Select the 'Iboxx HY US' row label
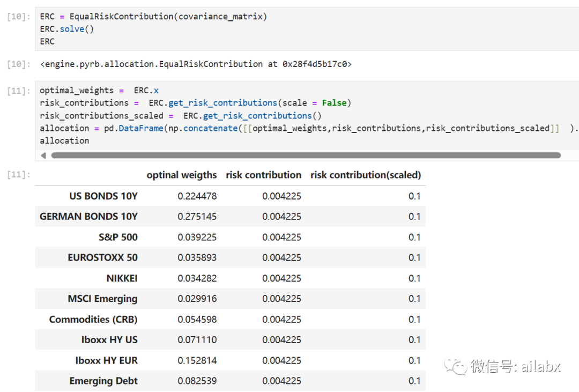Viewport: 579px width, 392px height. pos(109,340)
